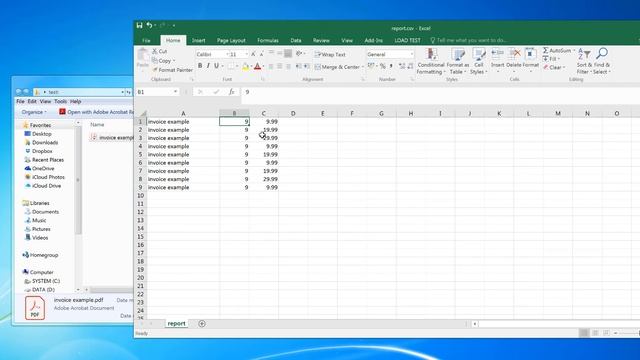This screenshot has height=360, width=640.
Task: Click the Cut scissors icon
Action: point(155,51)
